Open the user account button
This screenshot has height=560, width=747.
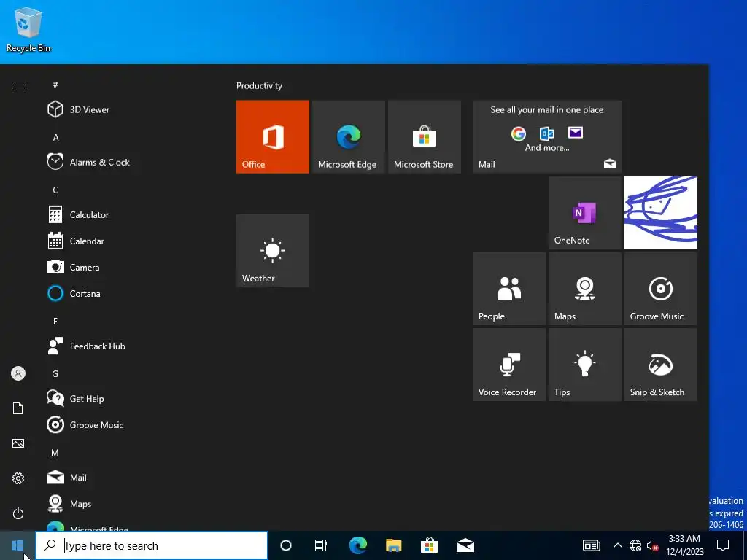pyautogui.click(x=18, y=373)
